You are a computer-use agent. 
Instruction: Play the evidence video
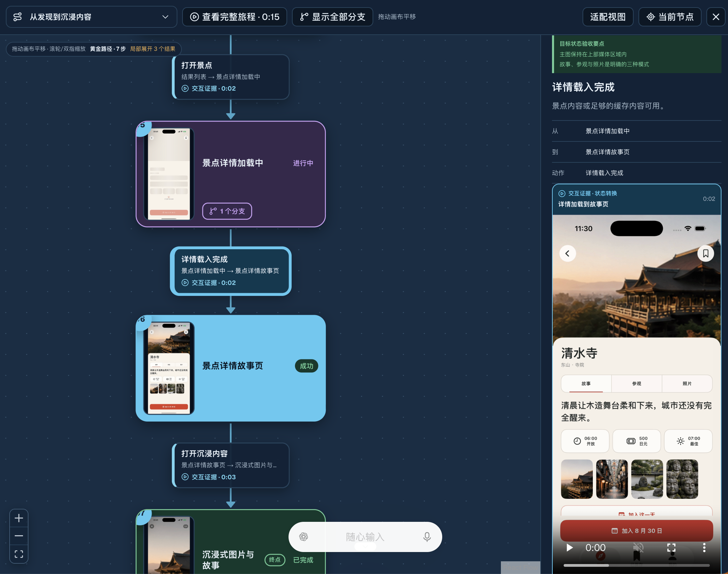click(x=570, y=548)
